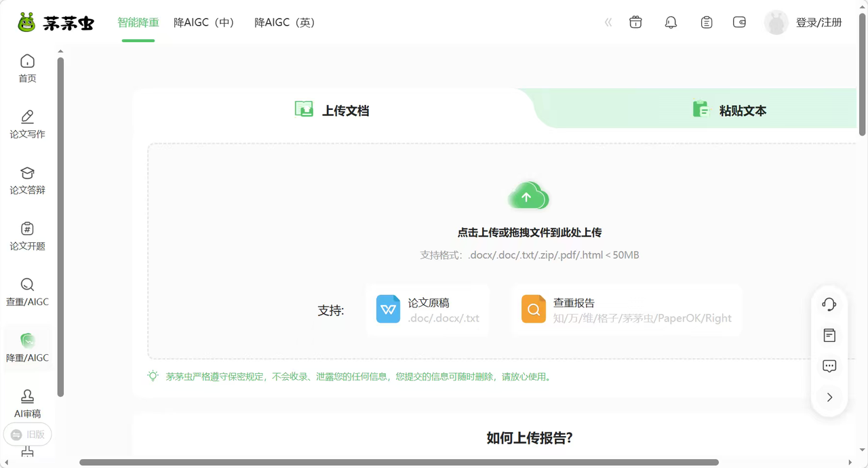Click the gift box icon in header
The image size is (868, 468).
coord(635,22)
